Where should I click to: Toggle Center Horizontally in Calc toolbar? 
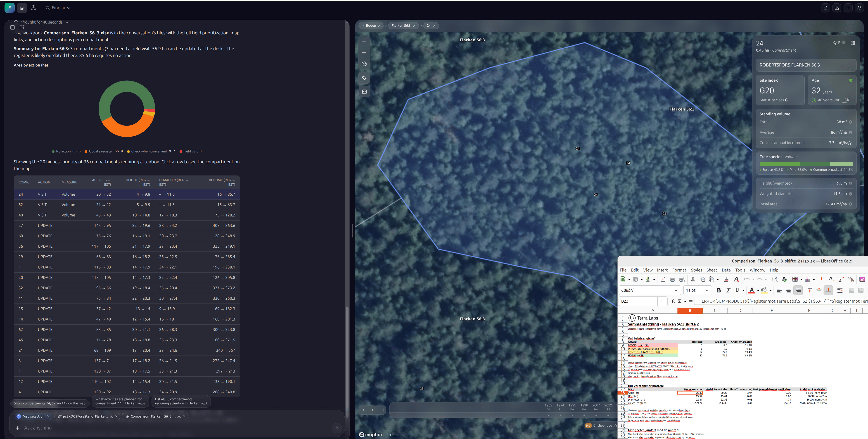point(788,290)
